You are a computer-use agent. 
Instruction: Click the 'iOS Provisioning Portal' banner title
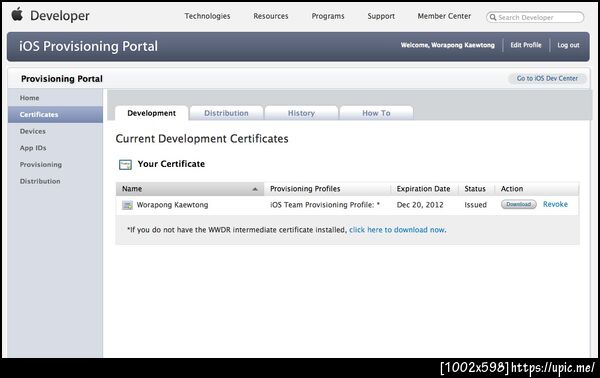coord(88,46)
